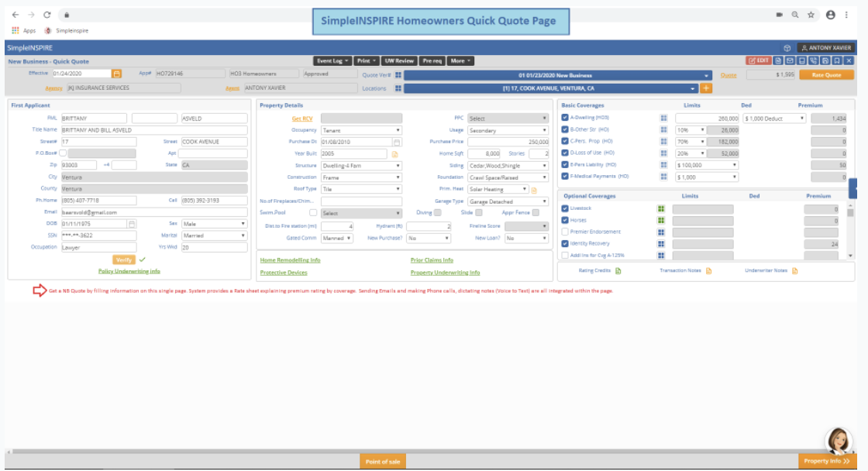Screen dimensions: 868x471
Task: Click the note icon beside Prim. Heat
Action: [534, 191]
